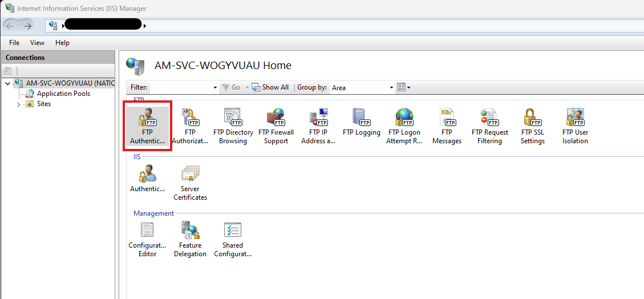Open FTP Authorization Rules icon

point(190,127)
